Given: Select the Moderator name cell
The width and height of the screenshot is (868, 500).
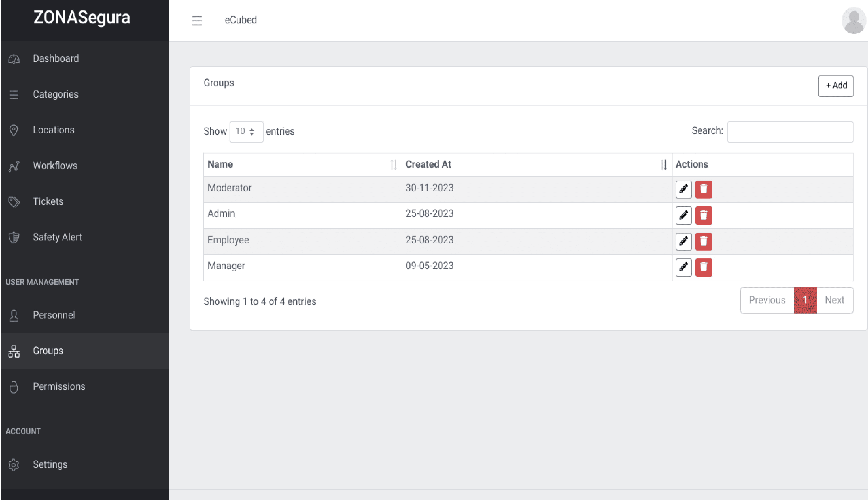Looking at the screenshot, I should click(302, 189).
